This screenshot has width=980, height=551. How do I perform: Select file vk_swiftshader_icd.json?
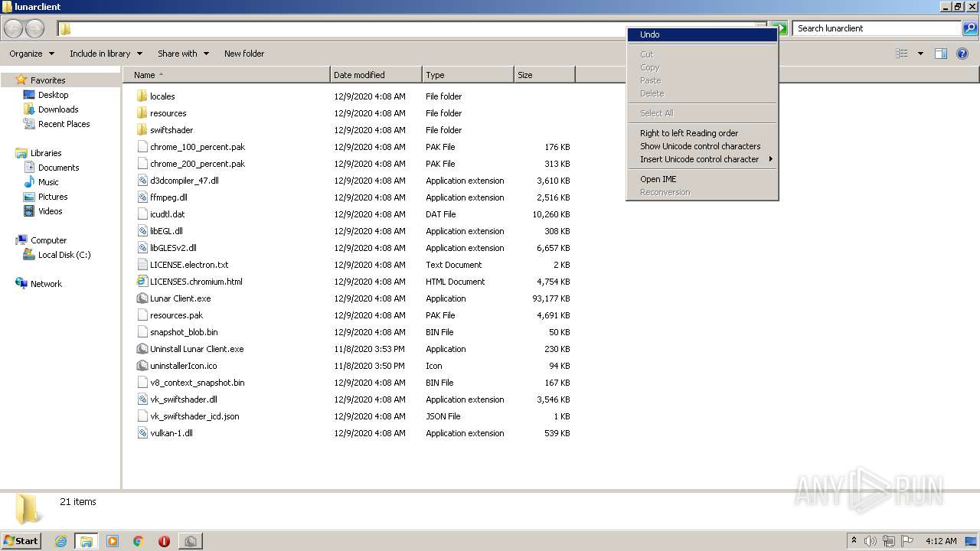coord(194,416)
